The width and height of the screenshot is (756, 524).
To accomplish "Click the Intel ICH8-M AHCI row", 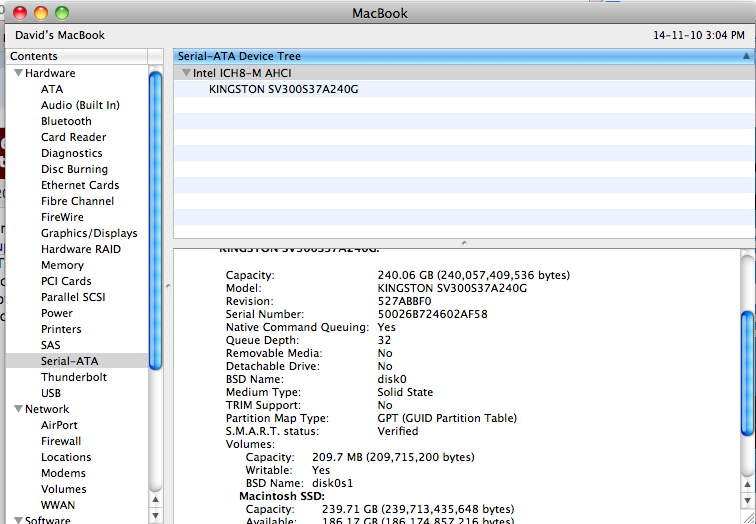I will tap(464, 73).
